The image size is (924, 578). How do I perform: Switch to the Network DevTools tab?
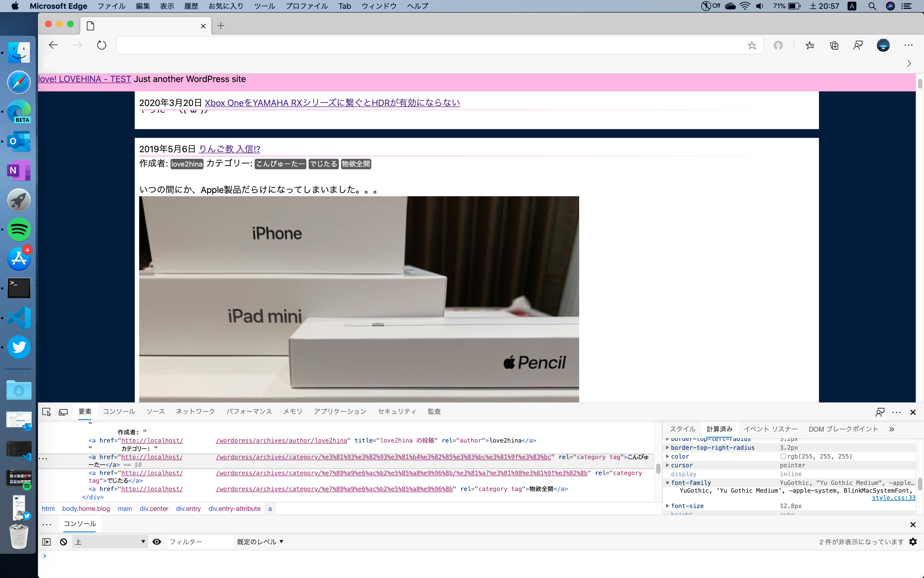point(195,412)
